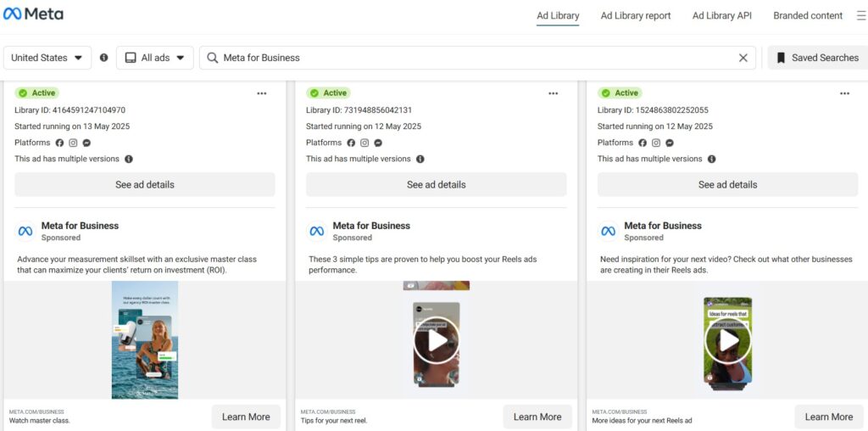This screenshot has height=431, width=868.
Task: Open the ROI master class ad image
Action: [145, 339]
